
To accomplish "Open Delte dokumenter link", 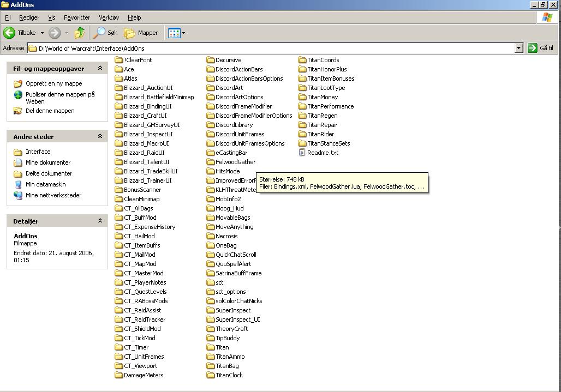I will (x=49, y=173).
